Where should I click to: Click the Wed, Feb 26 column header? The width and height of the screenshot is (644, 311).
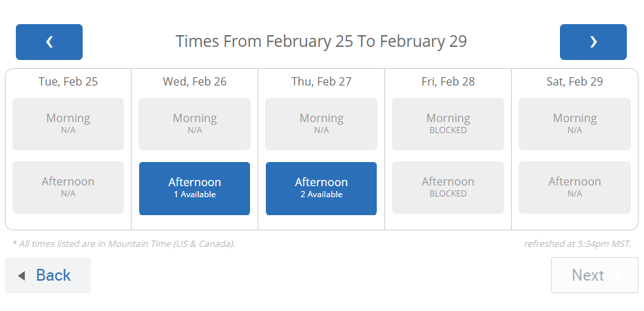pyautogui.click(x=195, y=81)
